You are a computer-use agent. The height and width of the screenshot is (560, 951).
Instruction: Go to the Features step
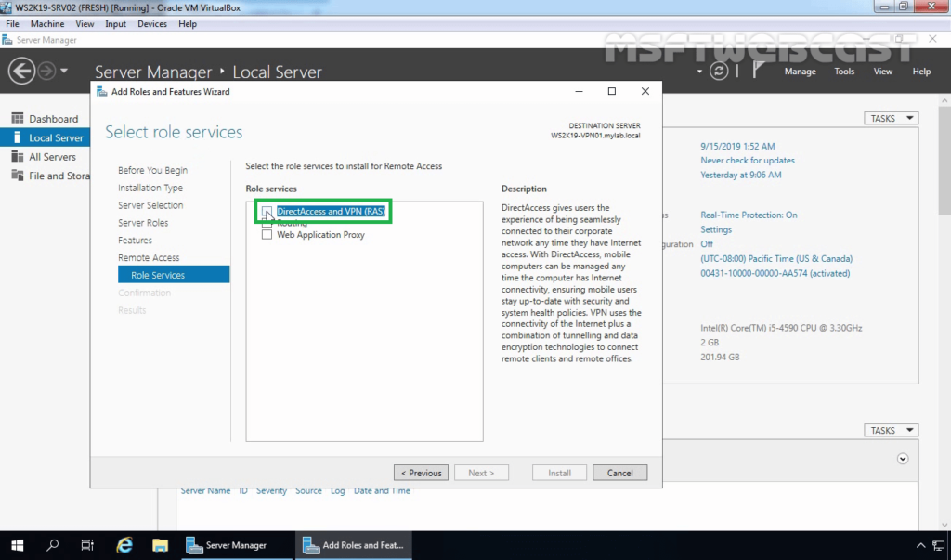(x=136, y=241)
